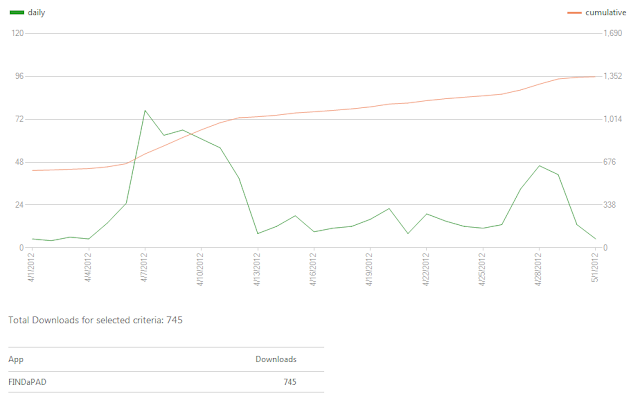The height and width of the screenshot is (405, 640).
Task: Toggle the daily series legend label
Action: click(36, 13)
